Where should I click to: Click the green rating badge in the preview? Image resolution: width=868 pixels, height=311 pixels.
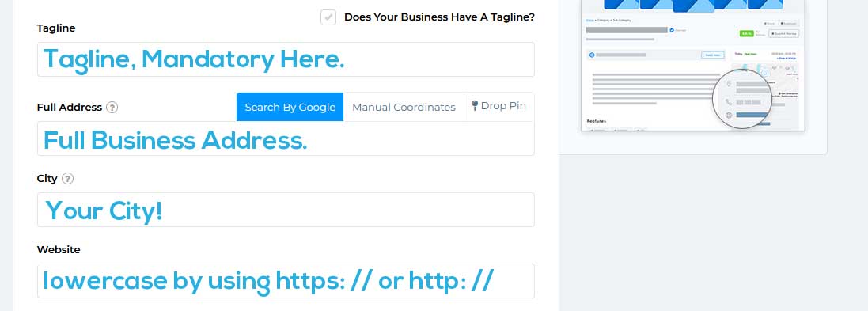tap(747, 33)
